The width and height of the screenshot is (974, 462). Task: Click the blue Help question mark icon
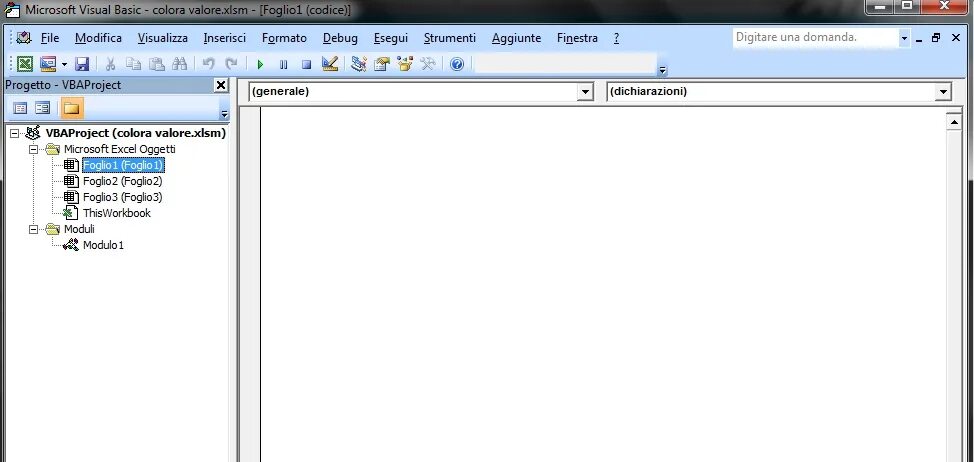click(x=457, y=64)
